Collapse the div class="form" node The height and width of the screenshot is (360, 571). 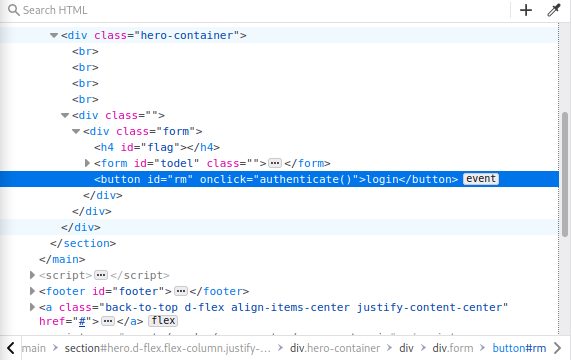76,131
